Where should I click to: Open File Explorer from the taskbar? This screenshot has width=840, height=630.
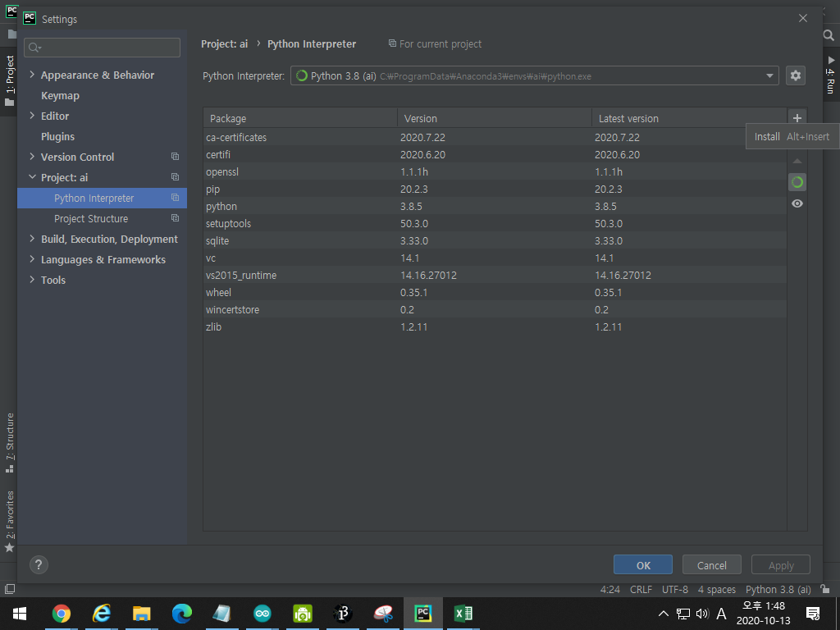[141, 614]
